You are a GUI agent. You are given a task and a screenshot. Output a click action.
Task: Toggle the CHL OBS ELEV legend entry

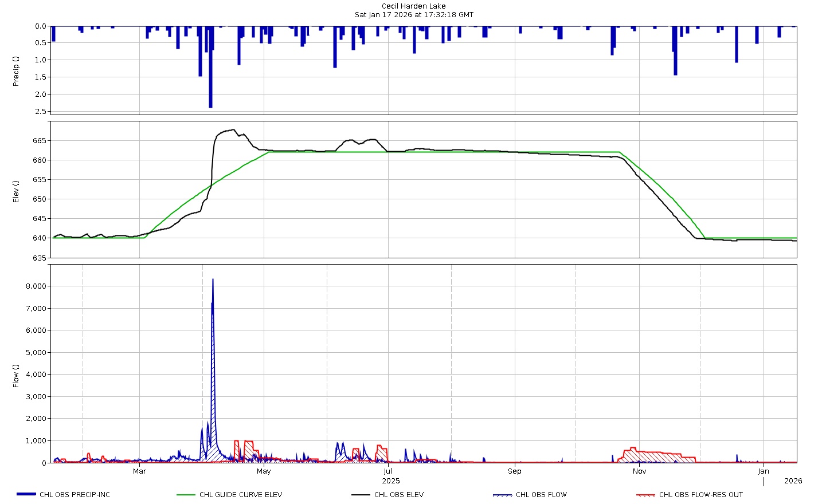pyautogui.click(x=401, y=495)
